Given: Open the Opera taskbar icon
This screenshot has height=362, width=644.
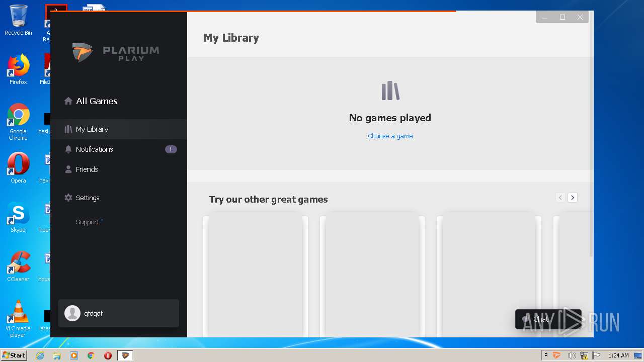Looking at the screenshot, I should click(108, 355).
